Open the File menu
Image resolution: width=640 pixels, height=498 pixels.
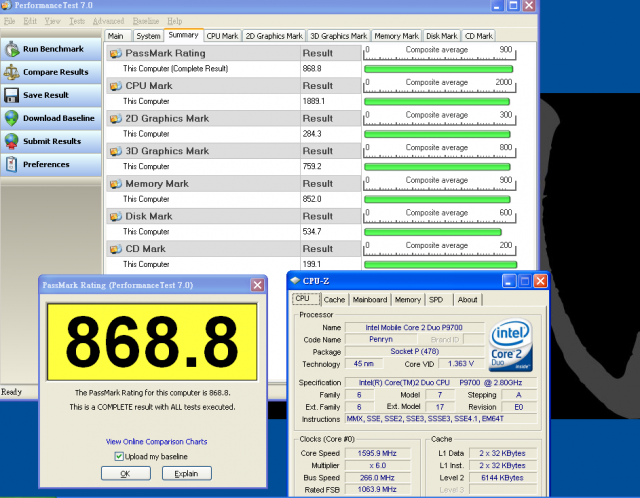(x=9, y=21)
